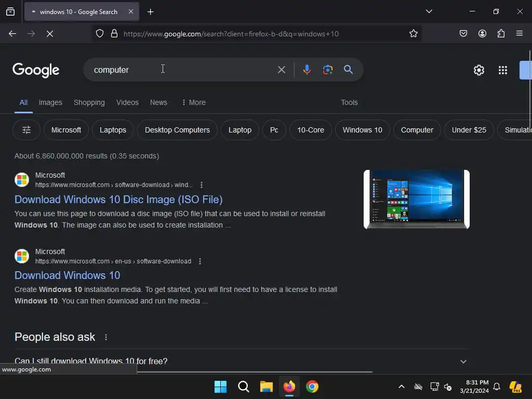Open the Windows 10 laptop thumbnail
Image resolution: width=532 pixels, height=399 pixels.
[416, 199]
